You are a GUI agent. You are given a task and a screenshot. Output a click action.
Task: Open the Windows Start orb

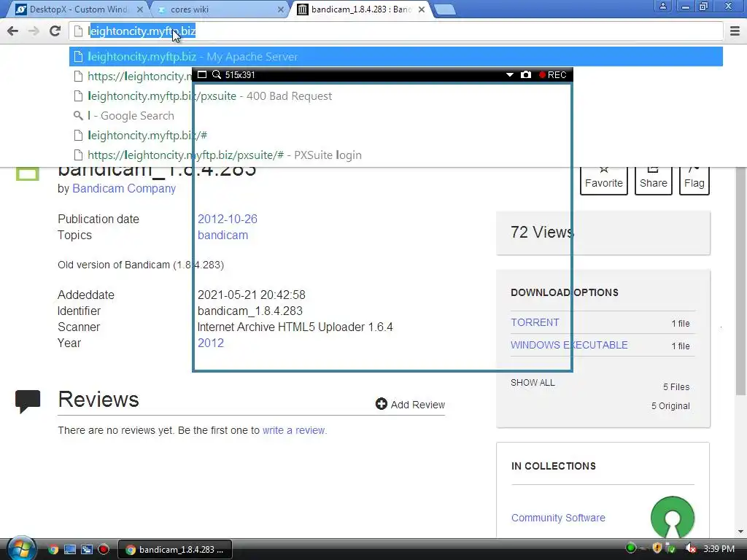coord(21,548)
